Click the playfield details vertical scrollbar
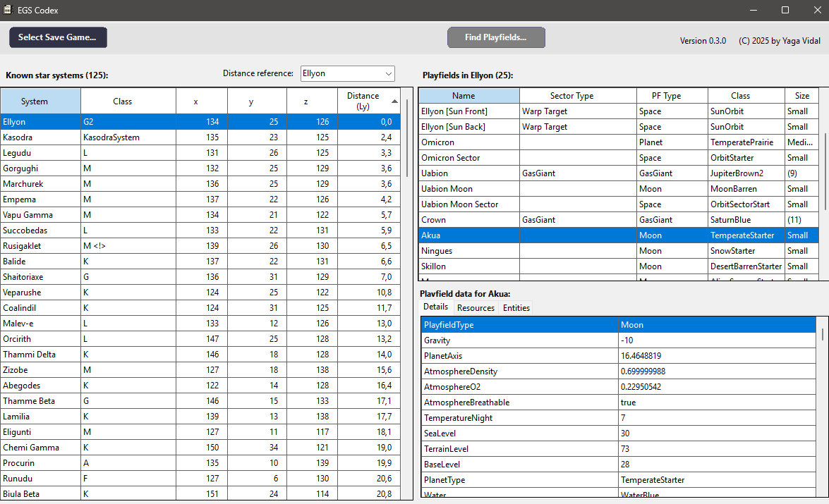 coord(823,333)
